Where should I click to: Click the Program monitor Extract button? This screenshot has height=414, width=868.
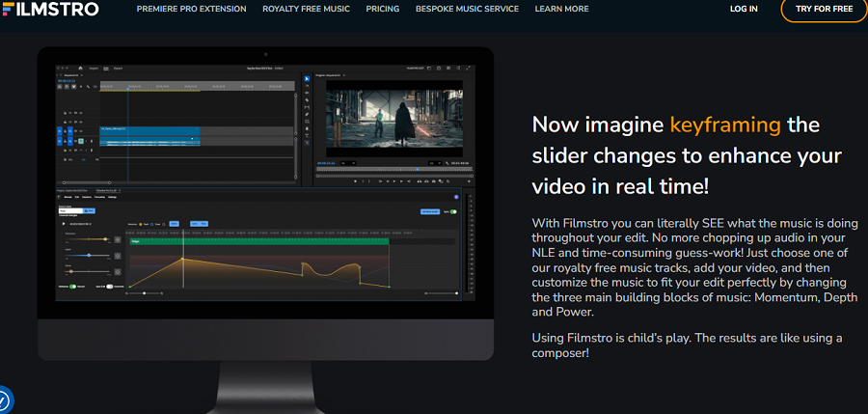click(x=426, y=181)
